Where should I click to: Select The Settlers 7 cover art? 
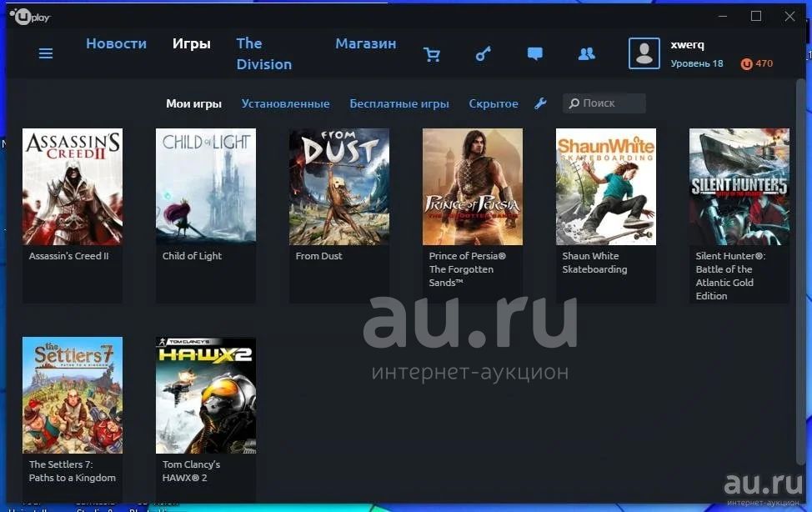(73, 395)
